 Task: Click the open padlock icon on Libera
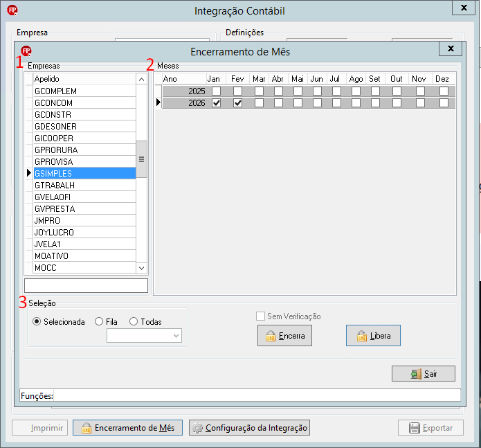click(362, 336)
